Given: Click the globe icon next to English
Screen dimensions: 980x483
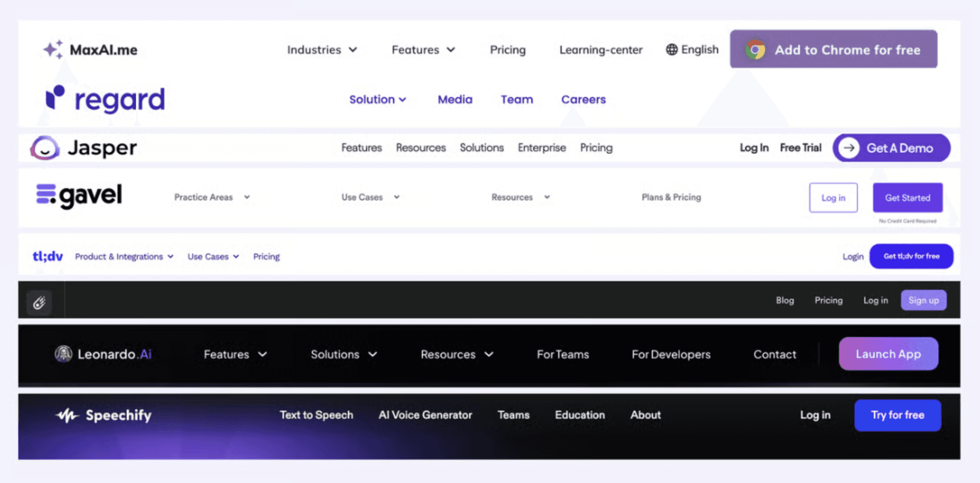Looking at the screenshot, I should coord(672,50).
